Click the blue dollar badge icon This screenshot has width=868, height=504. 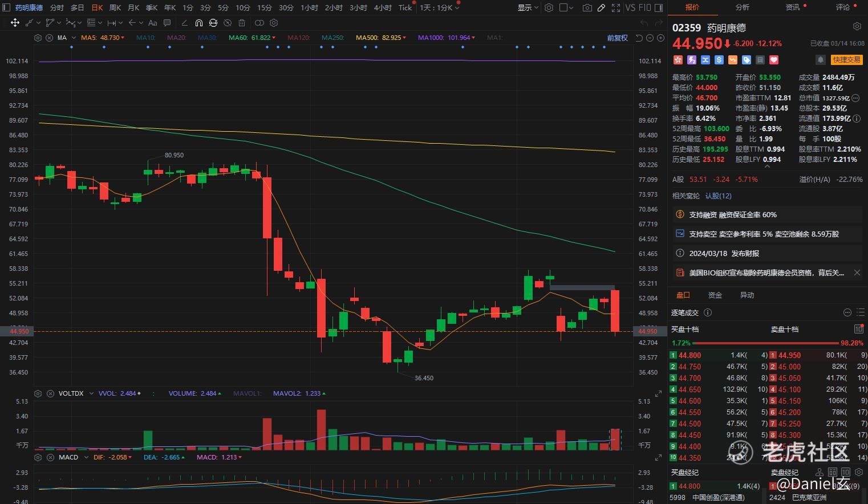719,59
